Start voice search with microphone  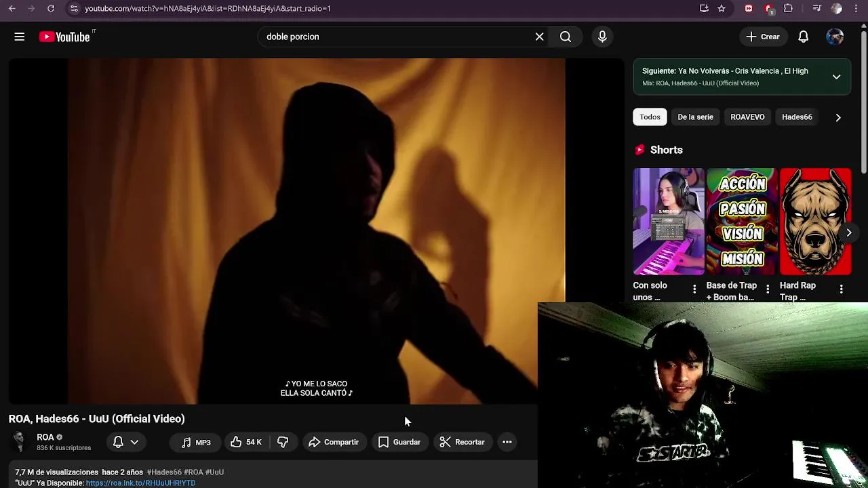click(x=602, y=37)
